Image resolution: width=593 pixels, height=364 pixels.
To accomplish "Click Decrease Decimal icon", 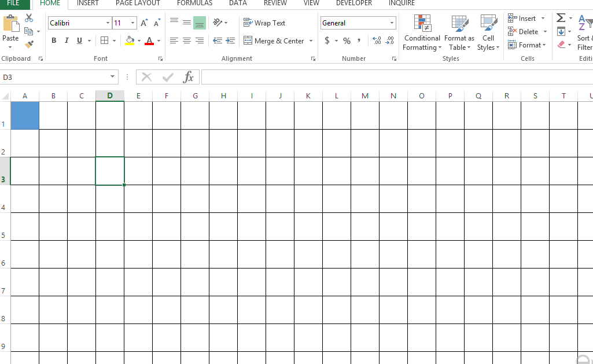I will [x=389, y=41].
